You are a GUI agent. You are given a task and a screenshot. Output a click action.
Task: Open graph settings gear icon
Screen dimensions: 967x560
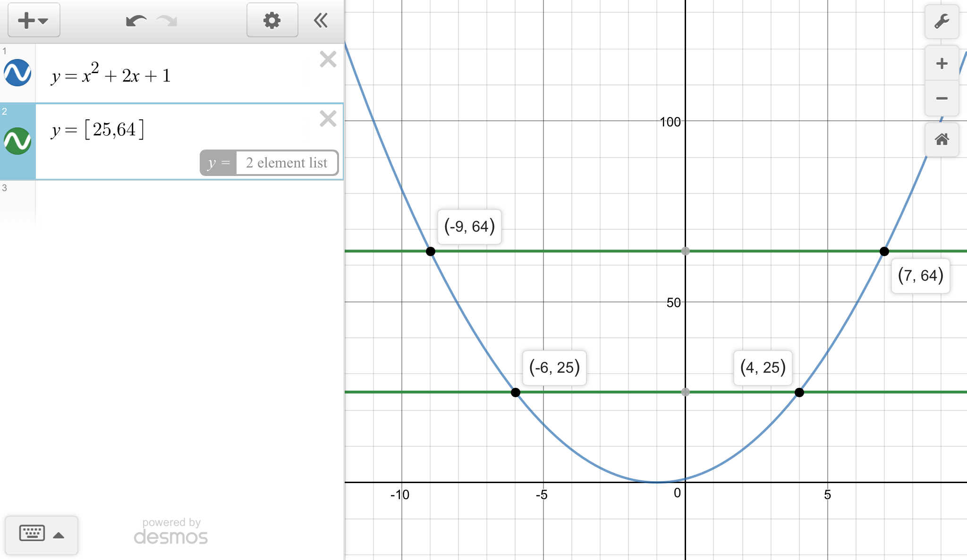tap(272, 20)
